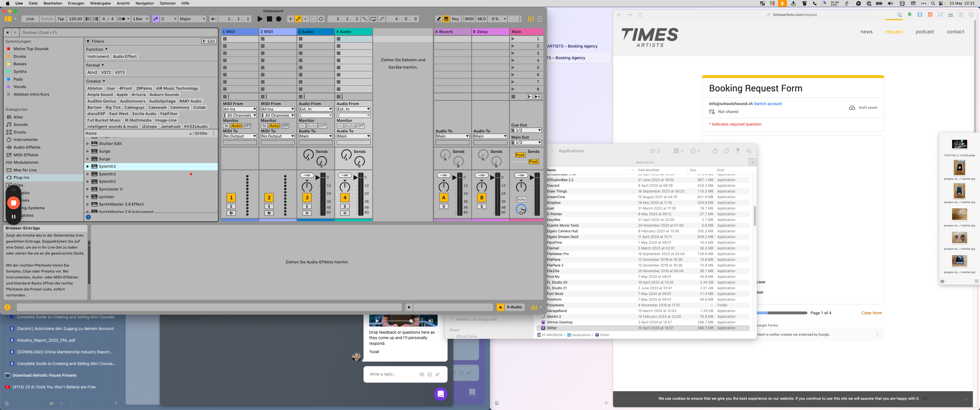
Task: Toggle the Solo cue switch on Main track
Action: (x=521, y=199)
